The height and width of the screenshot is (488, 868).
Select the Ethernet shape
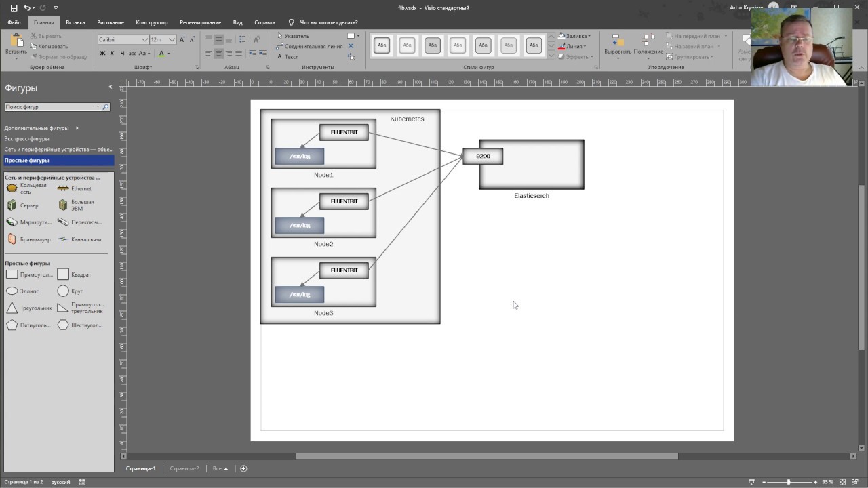click(x=75, y=188)
